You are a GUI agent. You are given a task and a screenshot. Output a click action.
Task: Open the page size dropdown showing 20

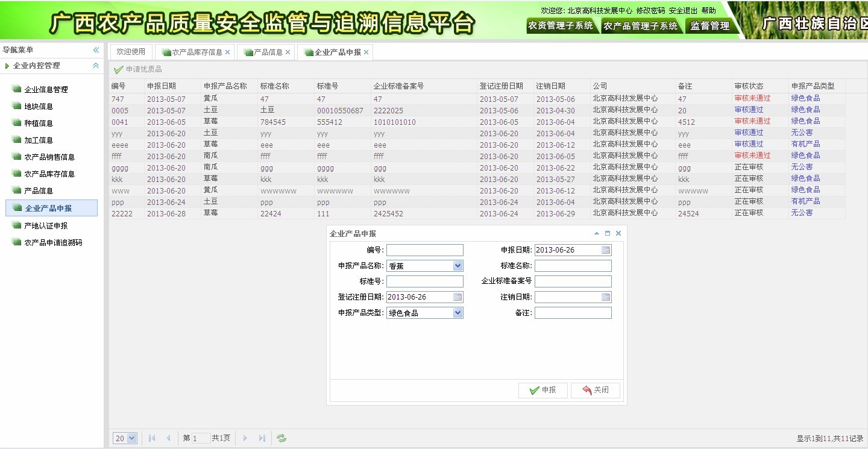tap(132, 438)
